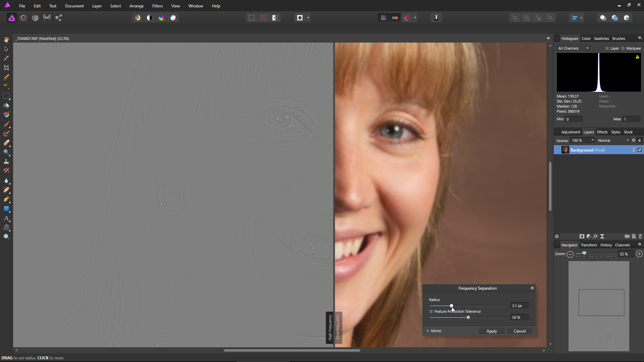
Task: Enable Feature Protection Tolerance checkbox
Action: [x=431, y=311]
